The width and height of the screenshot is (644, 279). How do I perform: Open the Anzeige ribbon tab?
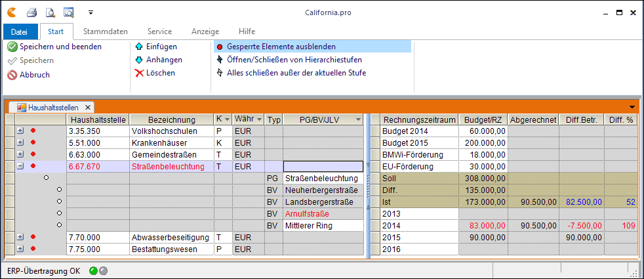click(x=205, y=32)
